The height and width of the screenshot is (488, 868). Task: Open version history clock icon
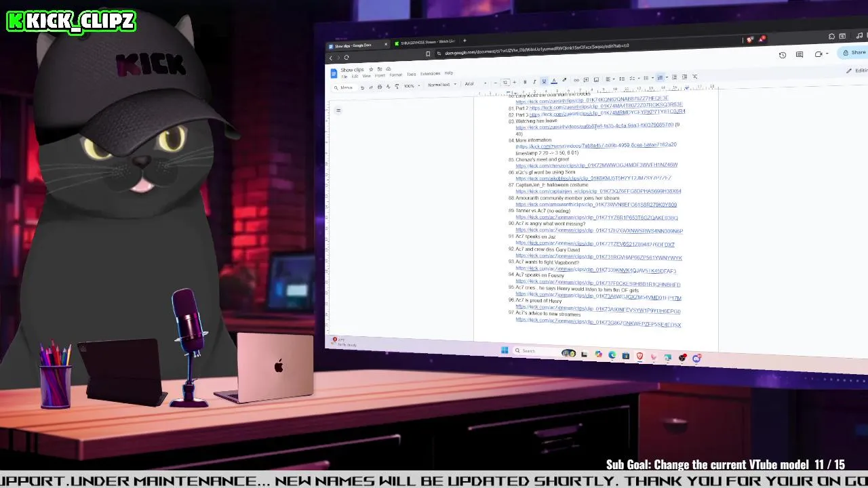coord(783,55)
